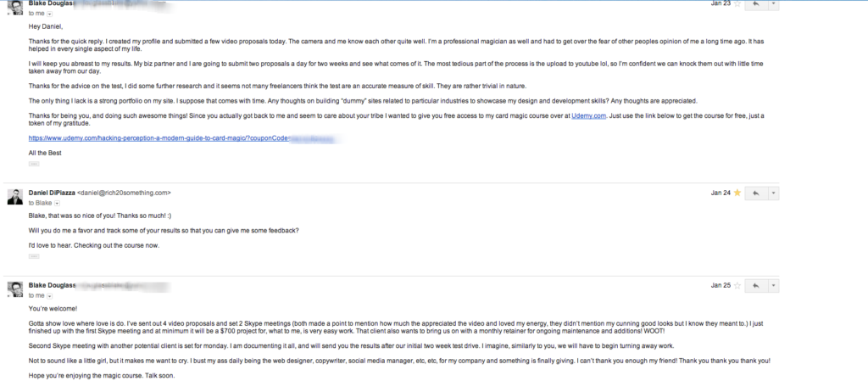Reply to Blake's Jan 23 email
Screen dimensions: 868x381
pos(754,4)
